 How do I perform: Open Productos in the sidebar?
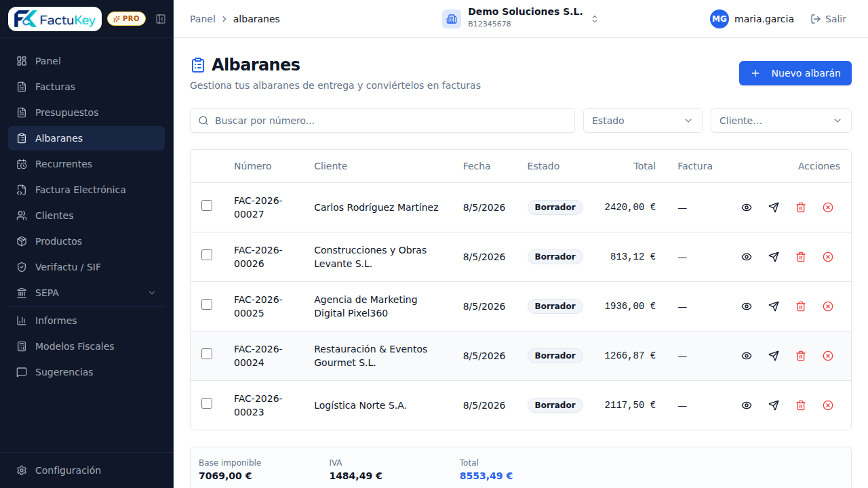click(86, 241)
